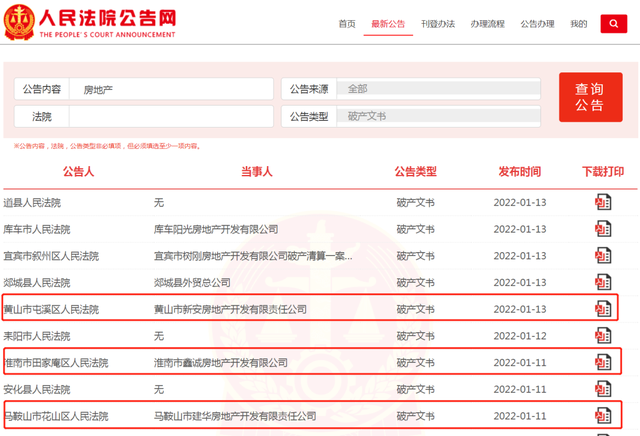This screenshot has height=436, width=640.
Task: Click 破产文书 type in 道县人民法院 row
Action: tap(416, 202)
